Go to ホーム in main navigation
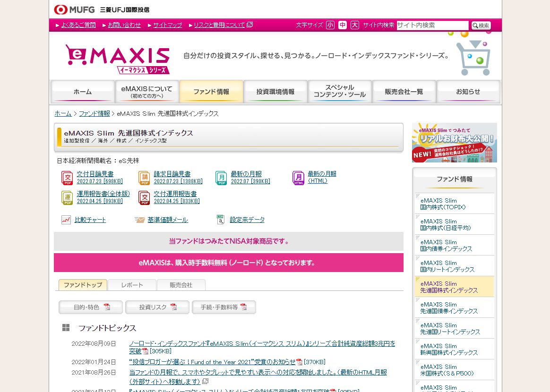550x392 pixels. tap(83, 92)
